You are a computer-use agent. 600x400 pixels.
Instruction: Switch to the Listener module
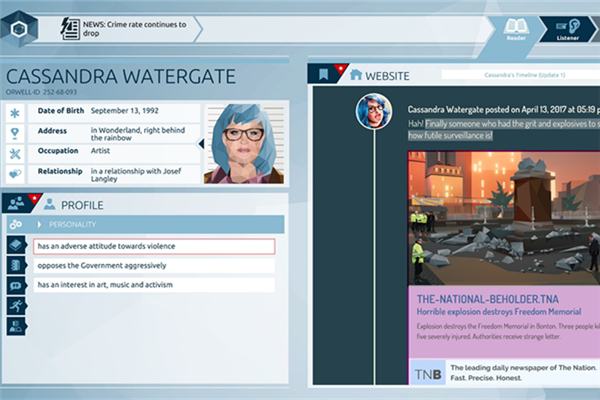[x=568, y=29]
